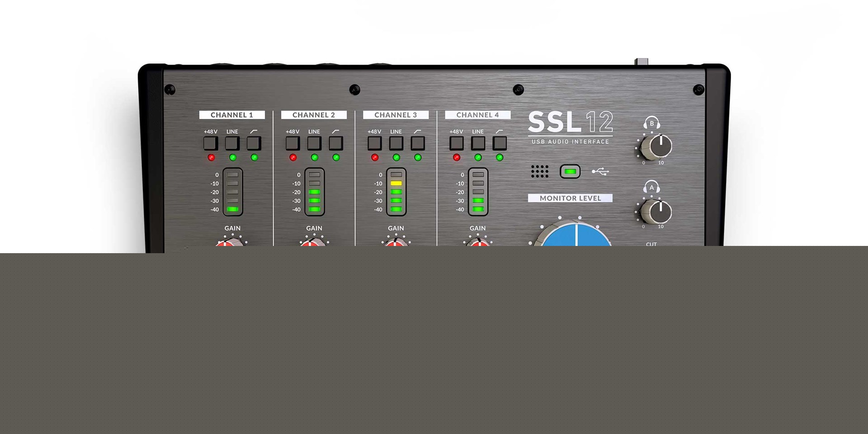Click the Channel 4 level meter

point(478,192)
